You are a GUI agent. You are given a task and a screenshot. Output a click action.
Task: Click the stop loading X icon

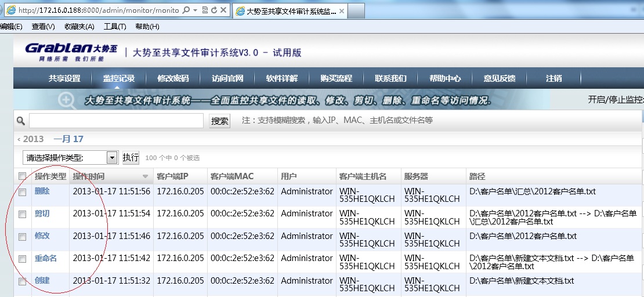pos(223,10)
